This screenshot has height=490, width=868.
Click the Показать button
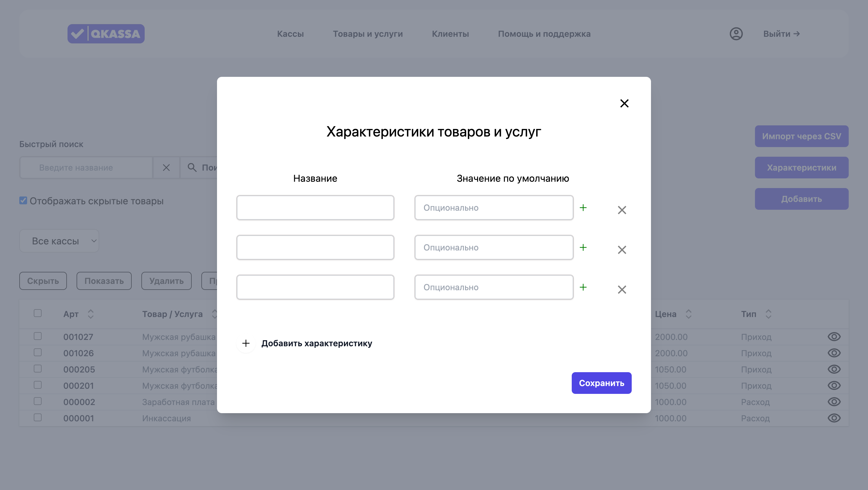pyautogui.click(x=104, y=281)
